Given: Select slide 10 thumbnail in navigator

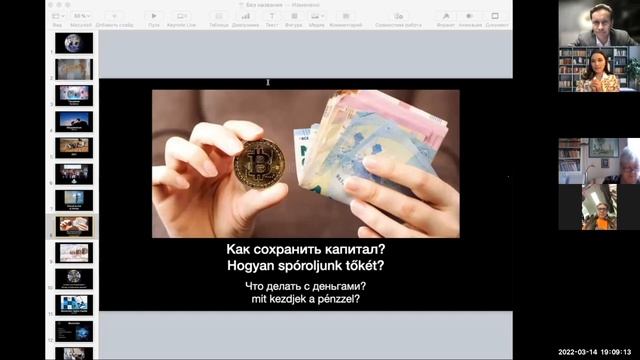Looking at the screenshot, I should pos(74,279).
